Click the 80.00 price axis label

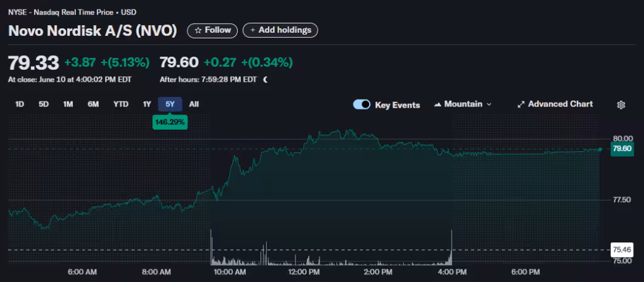[623, 138]
